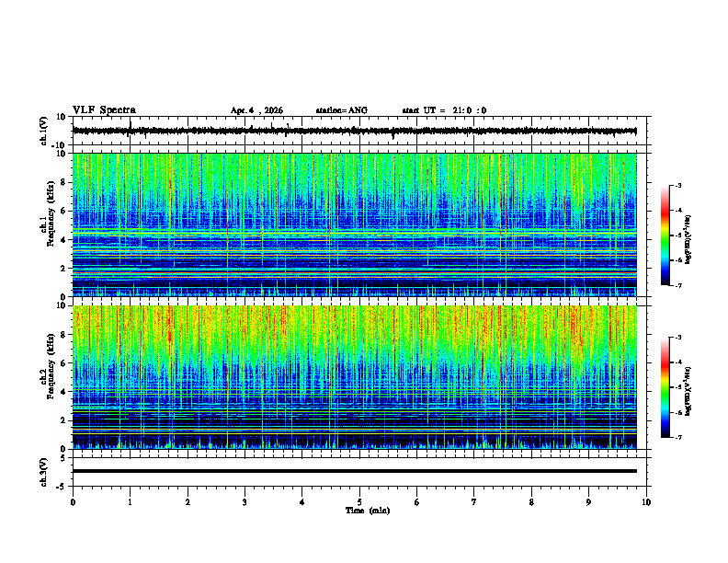Viewport: 728px width, 563px height.
Task: Click the "9" tick label on the time axis
Action: (588, 502)
